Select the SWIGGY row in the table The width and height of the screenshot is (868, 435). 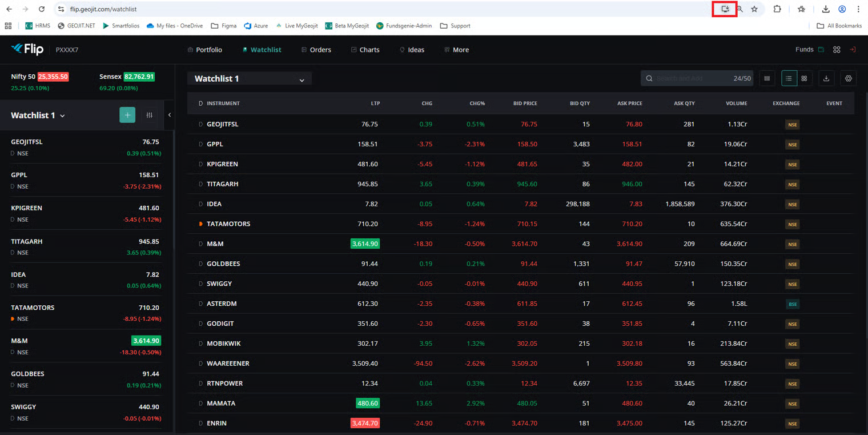point(520,284)
